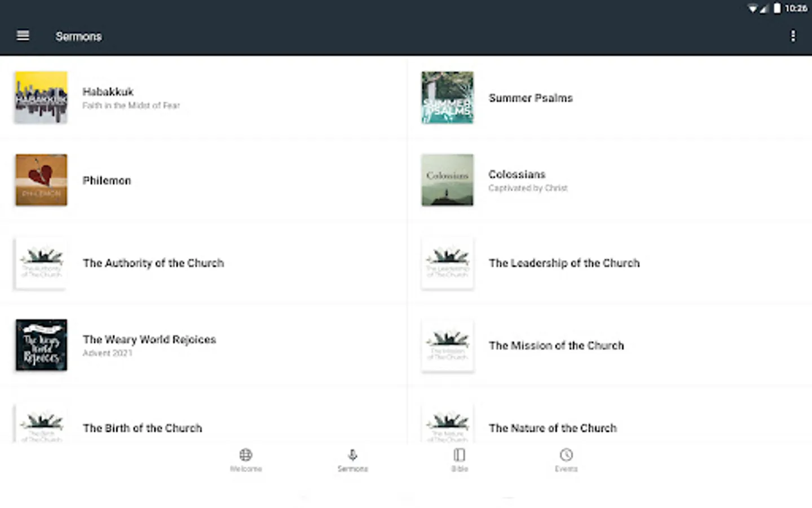Open the three-dot overflow menu
This screenshot has width=812, height=508.
[793, 36]
